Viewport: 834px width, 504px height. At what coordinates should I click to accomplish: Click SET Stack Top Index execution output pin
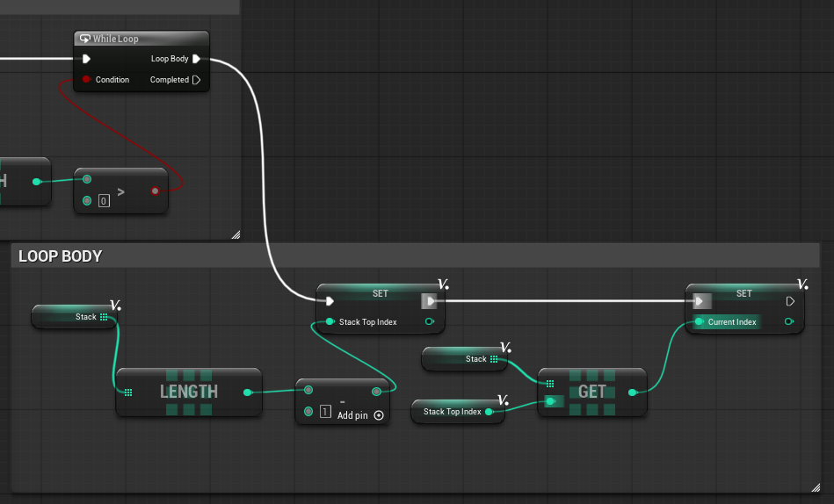[430, 301]
